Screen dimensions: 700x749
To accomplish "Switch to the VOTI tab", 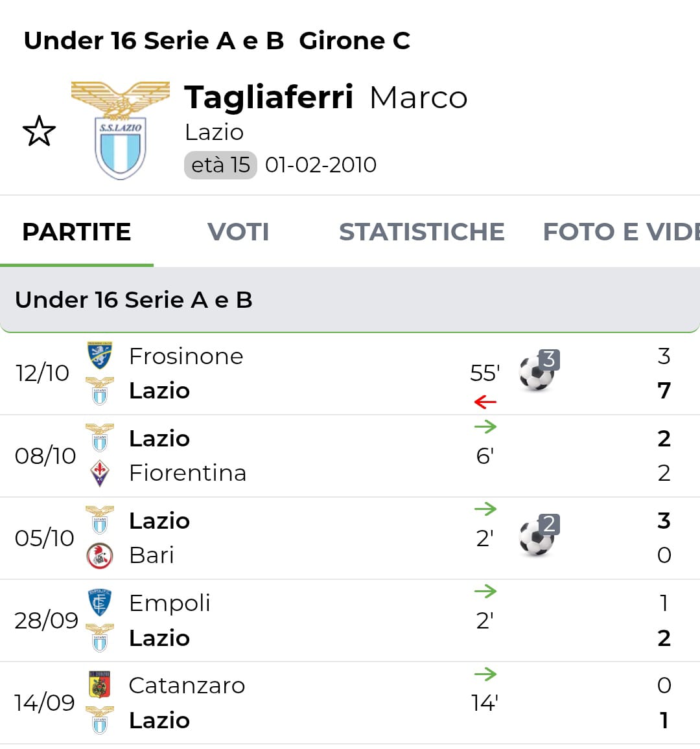I will tap(238, 232).
